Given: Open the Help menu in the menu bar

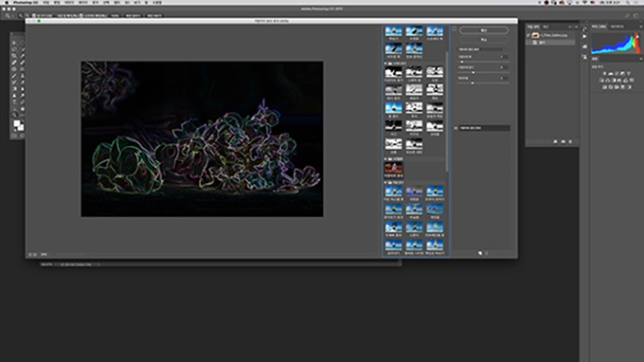Looking at the screenshot, I should (157, 3).
